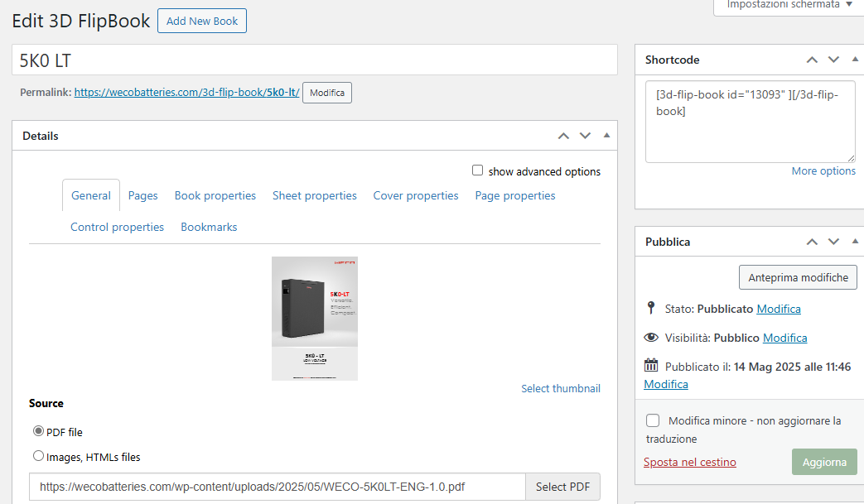The height and width of the screenshot is (504, 864).
Task: Click the 5K0 LT title field
Action: click(315, 60)
